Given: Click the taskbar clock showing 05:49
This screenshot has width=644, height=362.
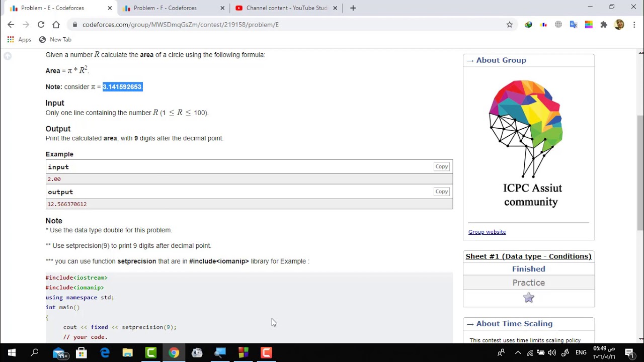Looking at the screenshot, I should click(x=604, y=353).
